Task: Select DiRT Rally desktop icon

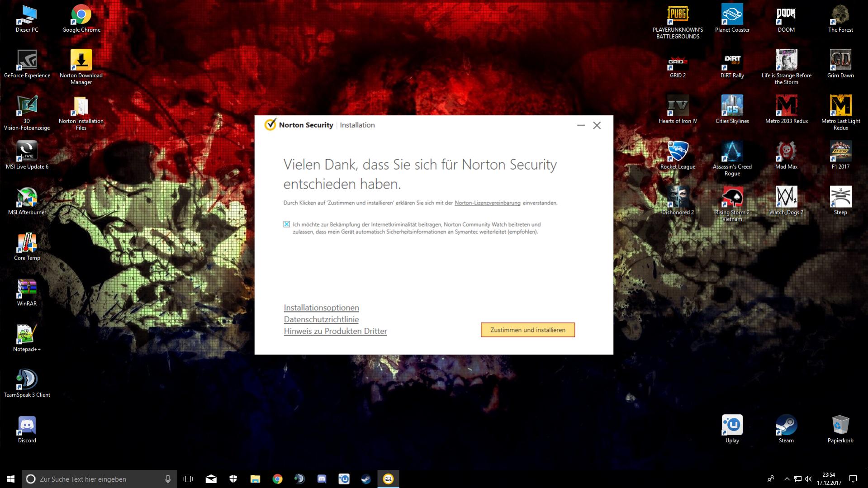Action: tap(732, 64)
